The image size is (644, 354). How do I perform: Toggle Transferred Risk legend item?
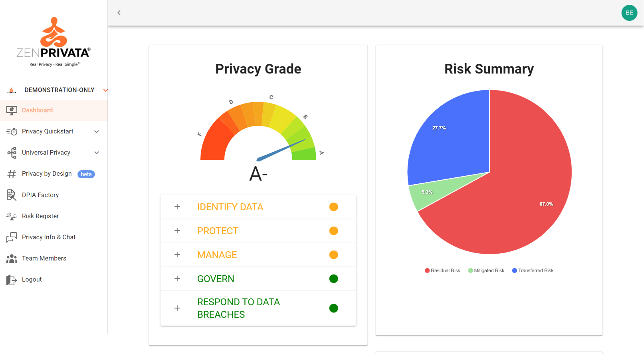click(533, 270)
